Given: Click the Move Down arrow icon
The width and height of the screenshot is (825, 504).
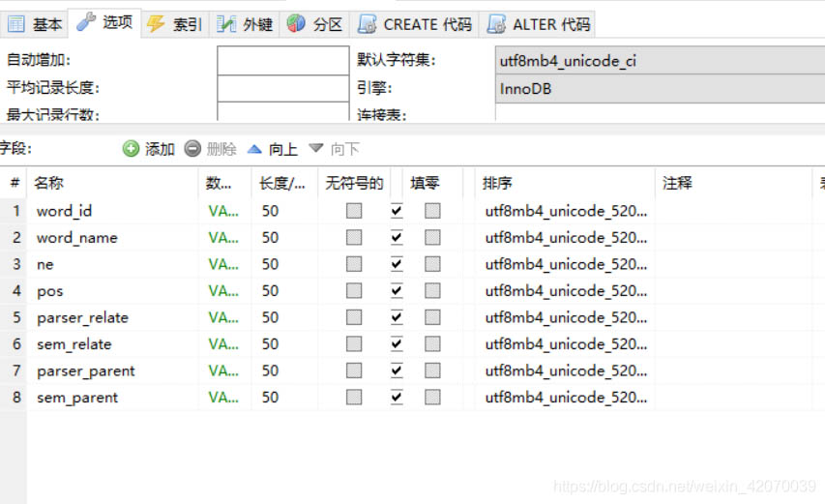Looking at the screenshot, I should [316, 149].
